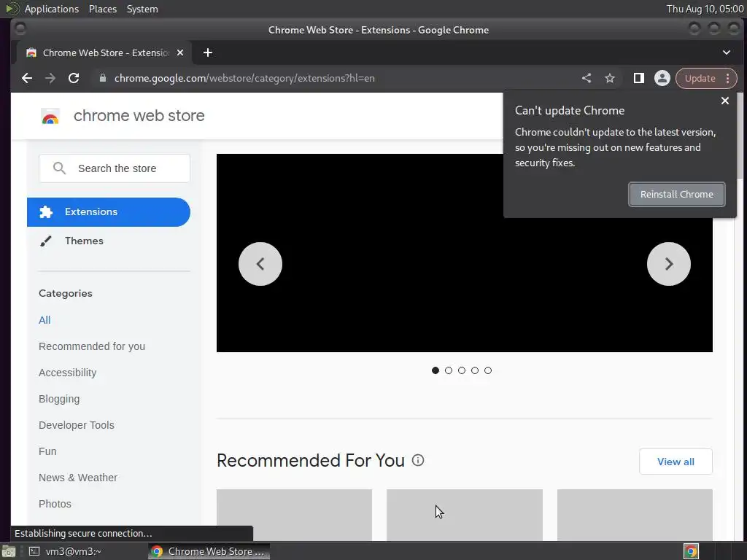Open the side panel icon
Viewport: 747px width, 560px height.
click(639, 78)
